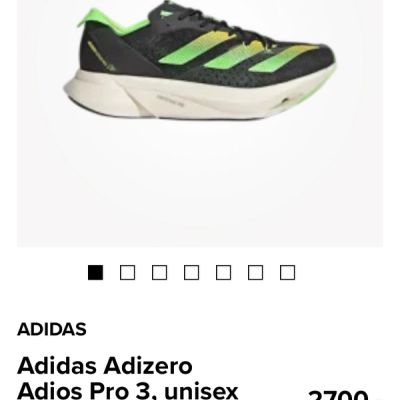Screen dimensions: 400x400
Task: Jump to the fourth gallery indicator square
Action: [191, 272]
